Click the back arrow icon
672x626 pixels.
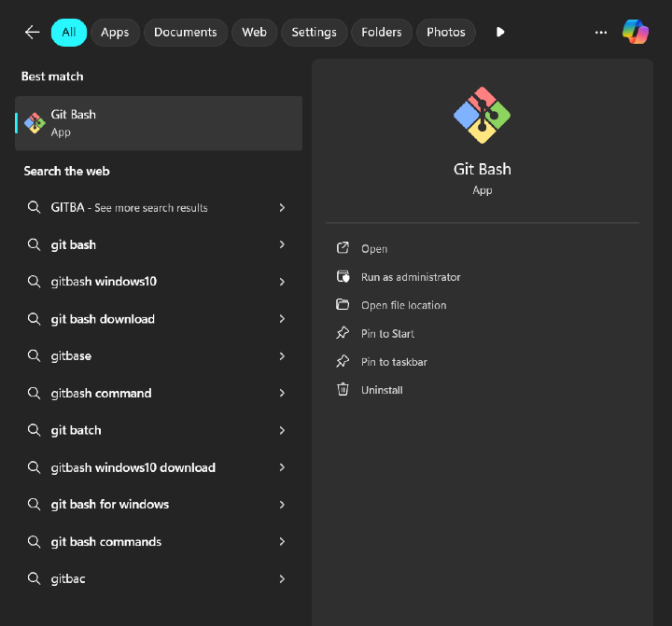pyautogui.click(x=32, y=32)
